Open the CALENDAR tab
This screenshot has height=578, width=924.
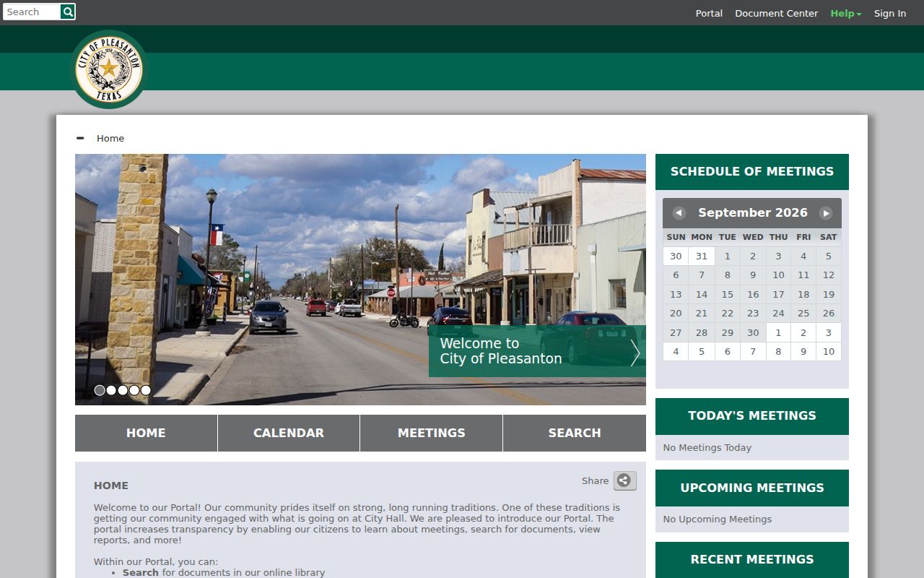point(289,433)
